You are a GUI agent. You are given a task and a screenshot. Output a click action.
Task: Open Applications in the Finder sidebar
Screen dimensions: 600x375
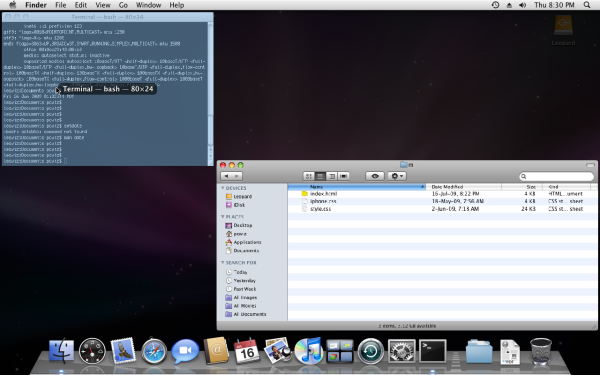tap(243, 242)
